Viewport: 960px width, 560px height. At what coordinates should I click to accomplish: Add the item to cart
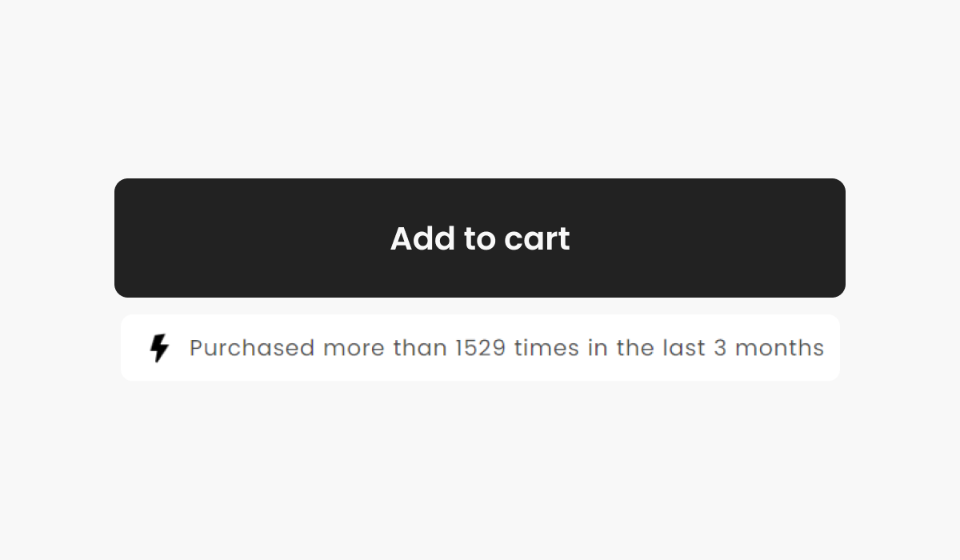pos(480,238)
